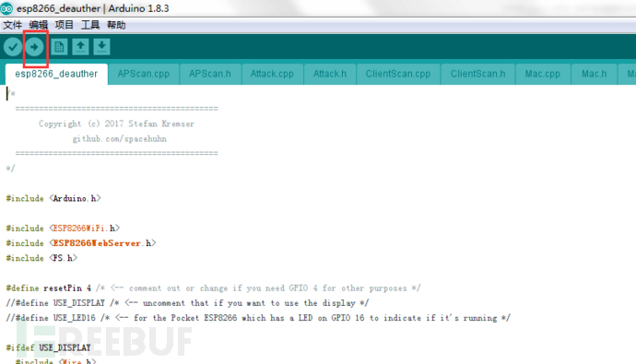Switch to the Attack.h tab

330,74
